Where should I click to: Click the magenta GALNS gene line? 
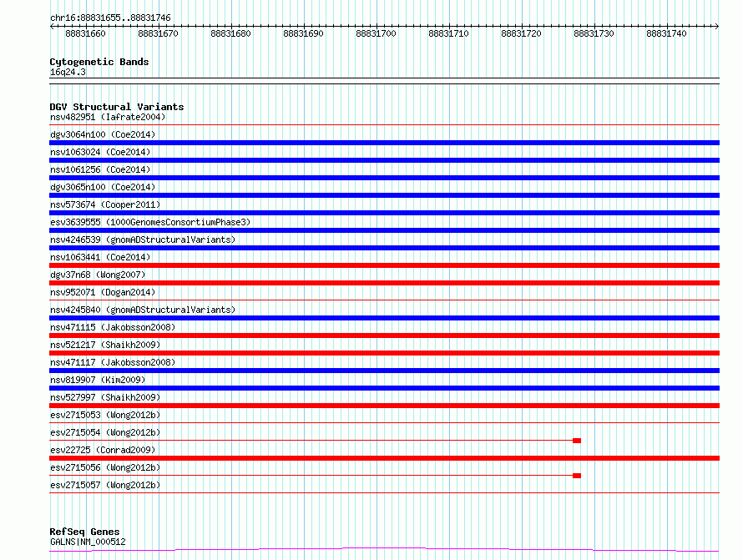click(384, 550)
